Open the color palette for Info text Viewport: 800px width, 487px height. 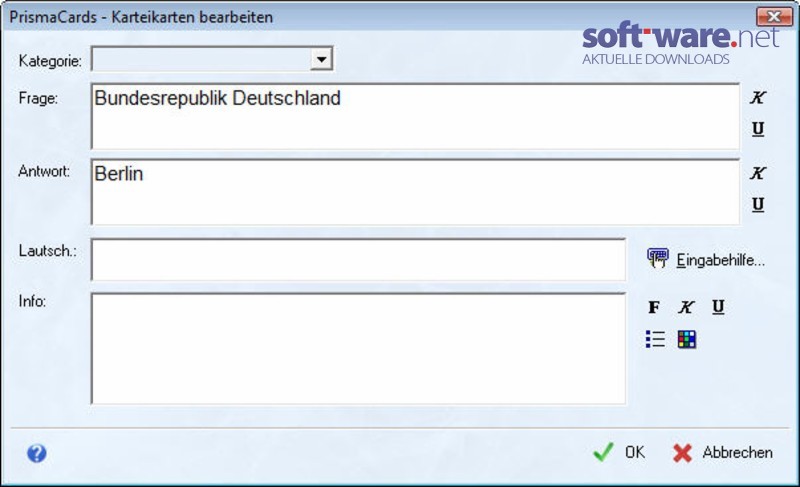(x=687, y=339)
